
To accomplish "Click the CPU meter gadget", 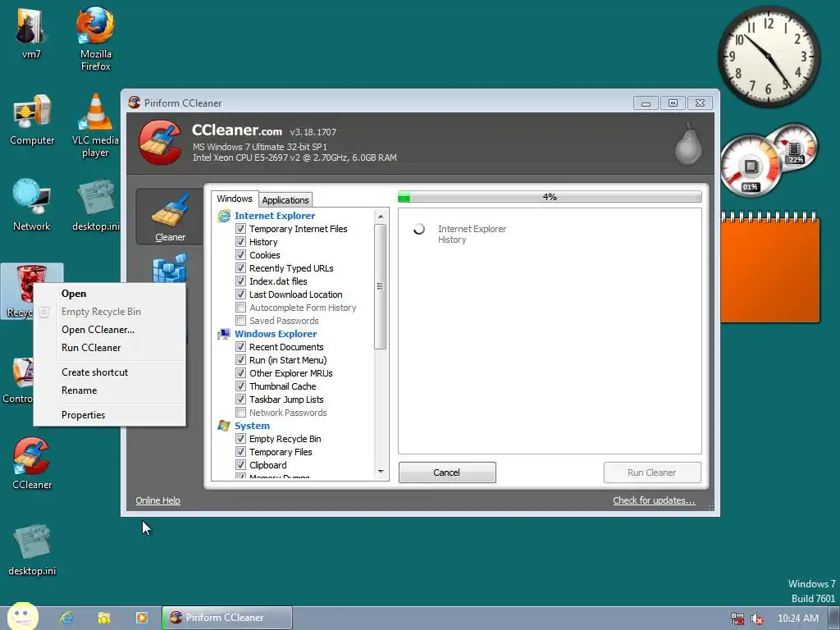I will pos(751,166).
